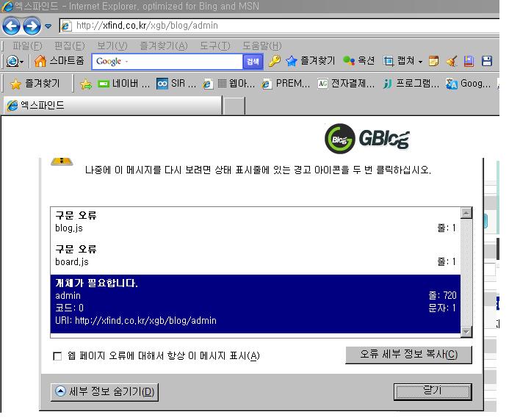Open the SIR bookmark in favorites bar
509x420 pixels.
(176, 84)
